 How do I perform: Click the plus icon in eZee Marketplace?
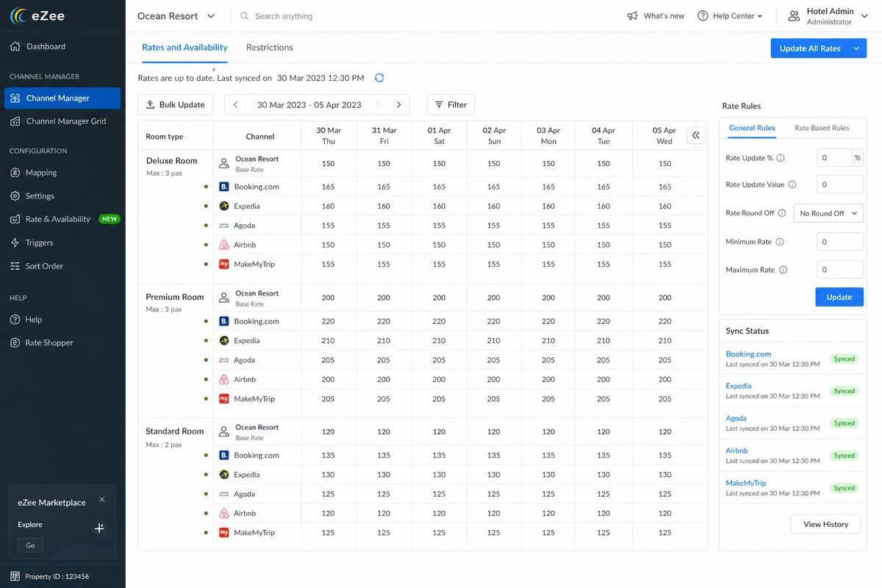[99, 528]
